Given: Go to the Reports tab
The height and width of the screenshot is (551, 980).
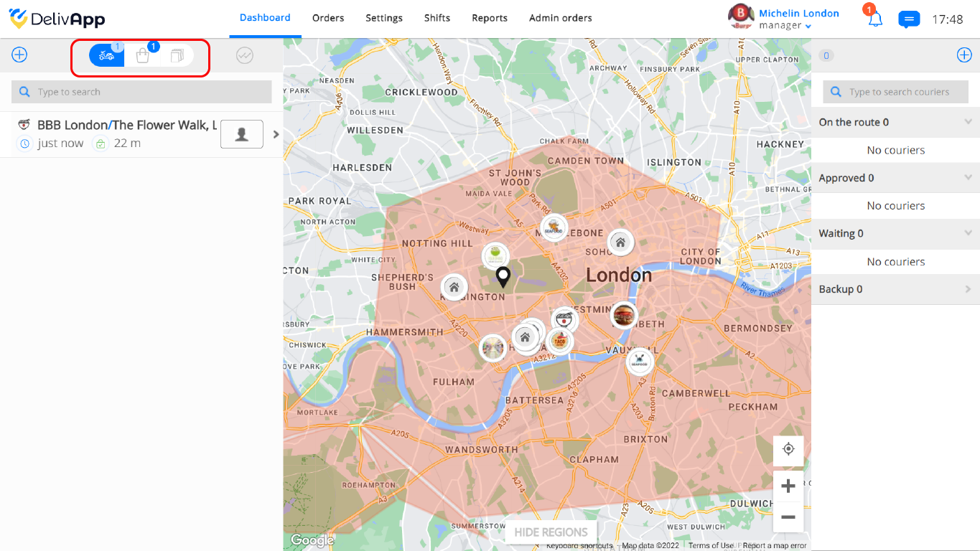Looking at the screenshot, I should [490, 18].
